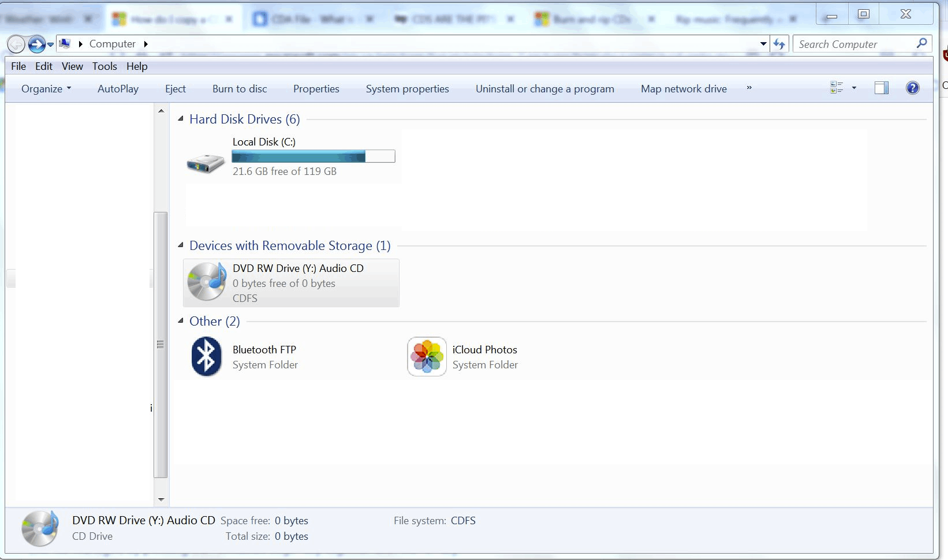Select the DVD RW Drive Audio CD icon

[207, 282]
